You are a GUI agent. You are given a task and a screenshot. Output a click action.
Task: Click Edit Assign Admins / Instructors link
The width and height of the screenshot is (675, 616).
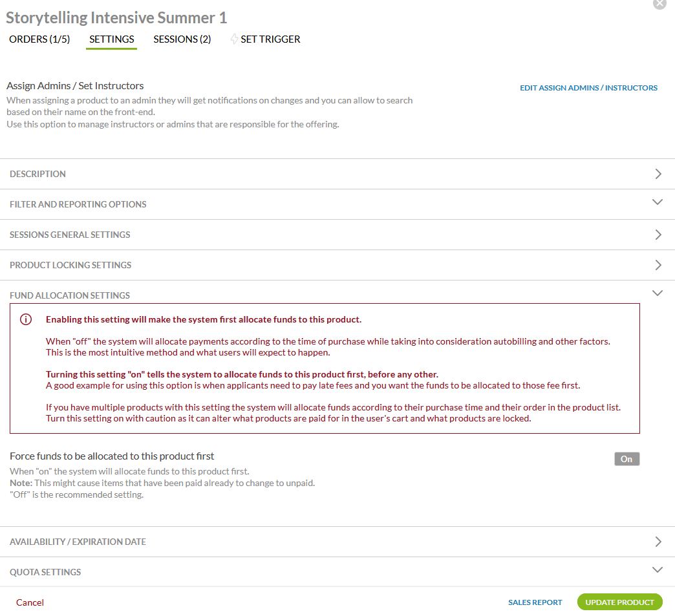[x=588, y=88]
